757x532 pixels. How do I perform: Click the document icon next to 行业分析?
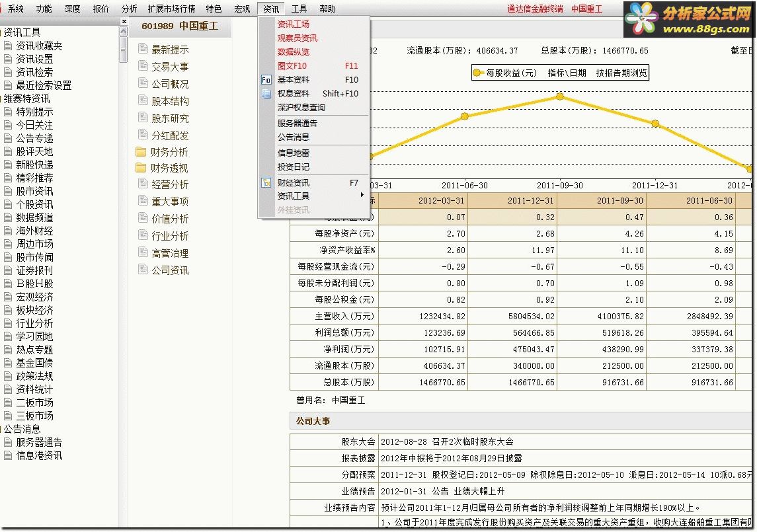[x=142, y=235]
